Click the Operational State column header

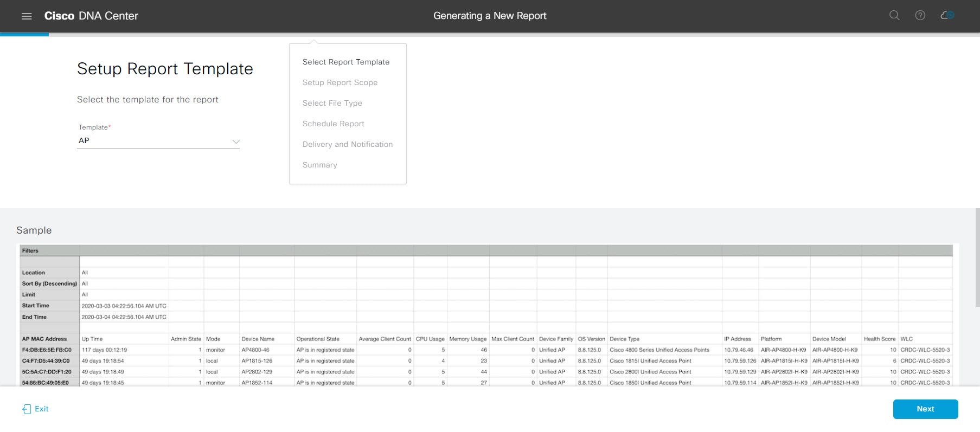tap(318, 339)
